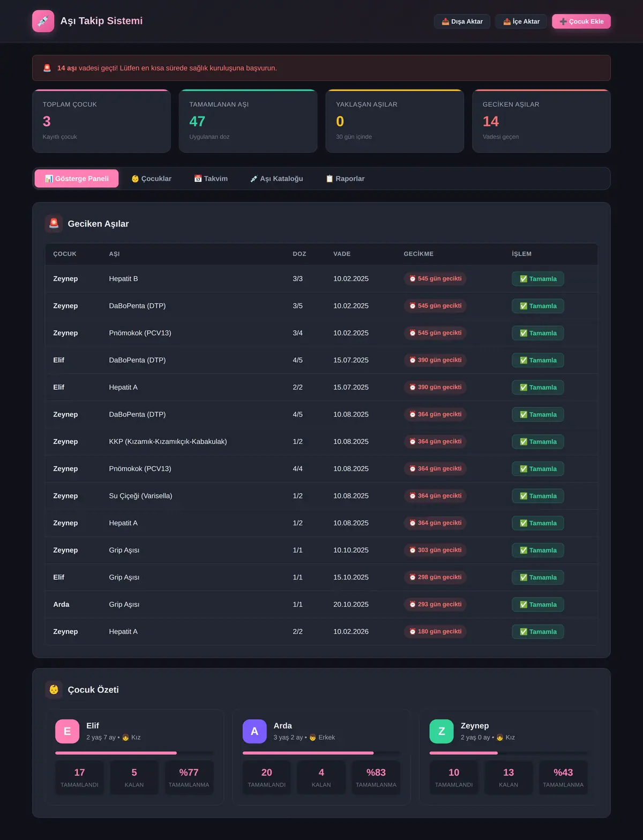This screenshot has width=643, height=840.
Task: Select Arda's purple A avatar
Action: tap(255, 731)
